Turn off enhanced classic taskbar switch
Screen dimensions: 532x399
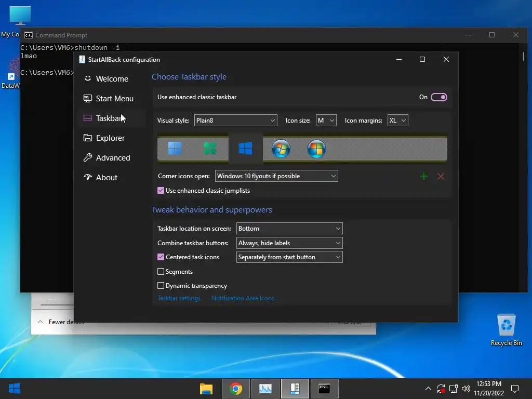[438, 97]
